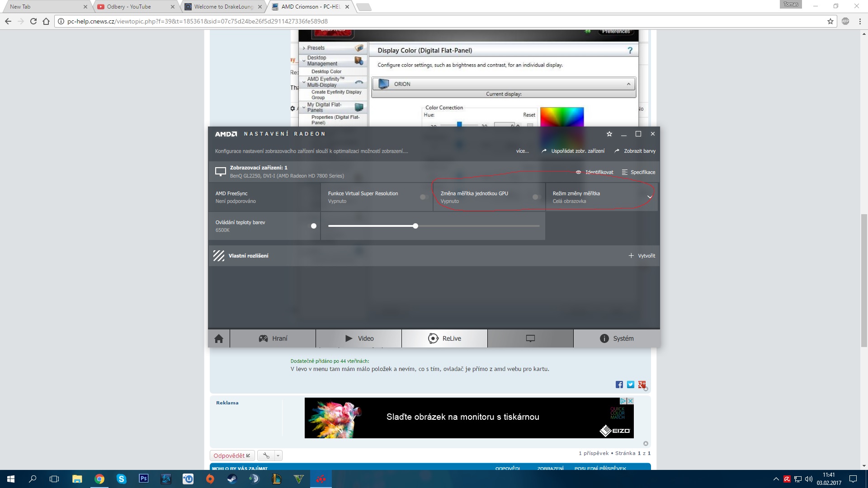Open the Windows action center

(x=853, y=479)
